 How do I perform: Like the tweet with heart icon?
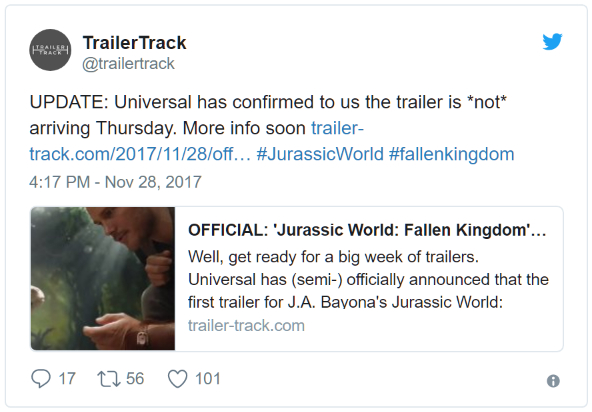[177, 379]
